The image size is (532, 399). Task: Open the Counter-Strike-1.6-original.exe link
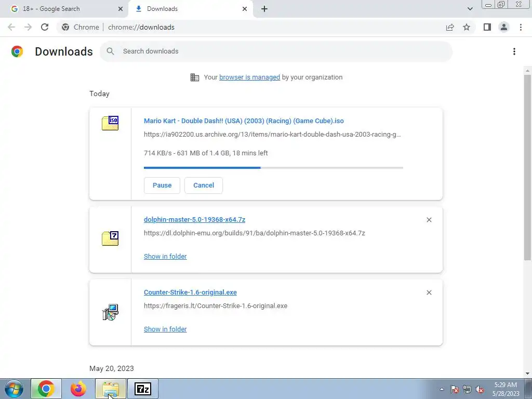[x=190, y=292]
